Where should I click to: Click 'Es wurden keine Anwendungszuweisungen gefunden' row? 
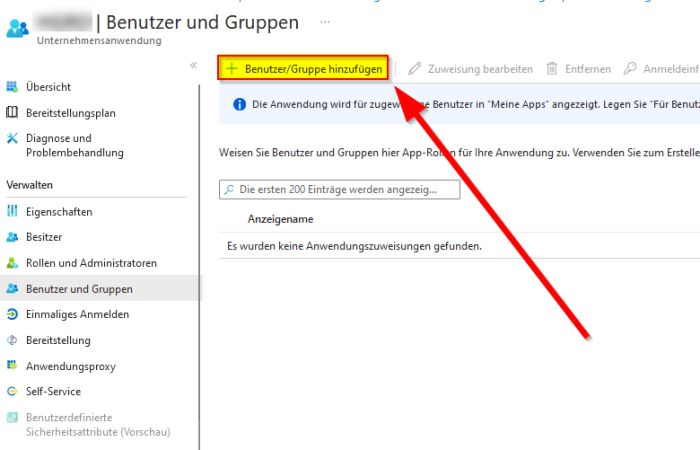tap(459, 246)
